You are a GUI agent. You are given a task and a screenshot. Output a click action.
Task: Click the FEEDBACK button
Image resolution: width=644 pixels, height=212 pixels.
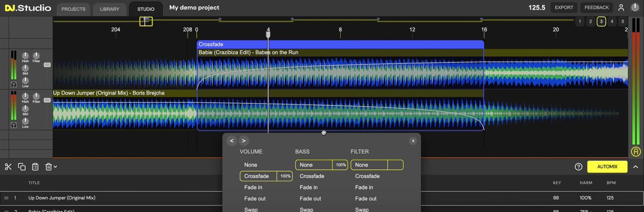pyautogui.click(x=596, y=7)
